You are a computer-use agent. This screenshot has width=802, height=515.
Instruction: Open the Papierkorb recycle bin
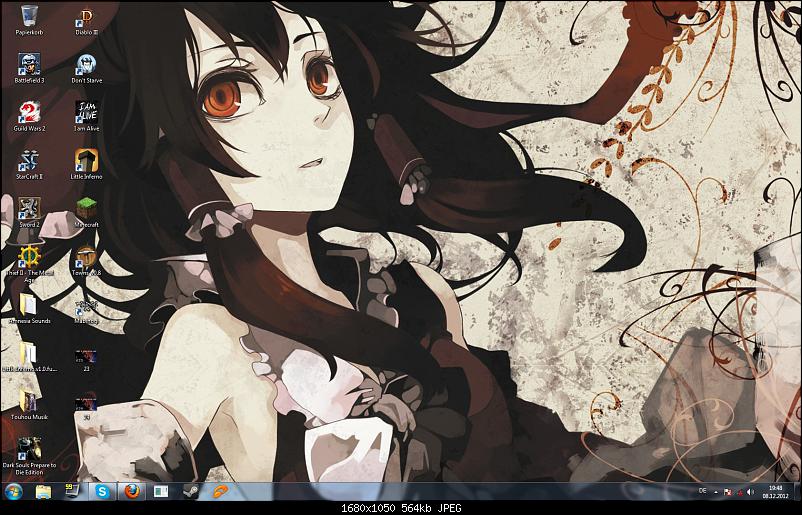point(29,20)
